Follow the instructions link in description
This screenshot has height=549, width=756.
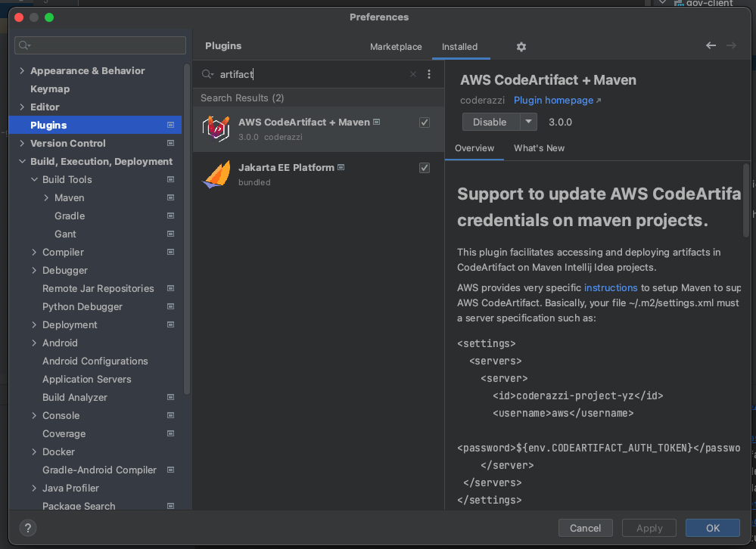pyautogui.click(x=611, y=287)
